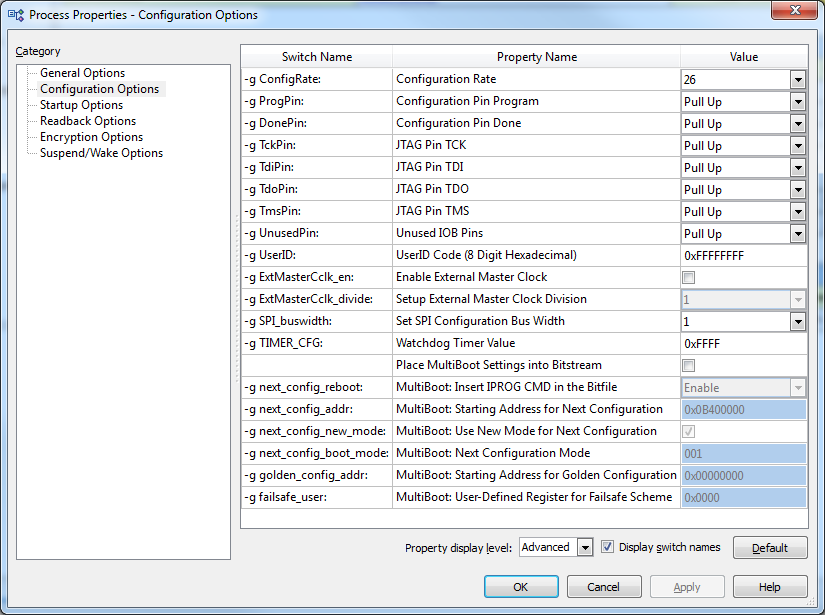This screenshot has width=825, height=615.
Task: Open JTAG Pin TDO dropdown
Action: tap(798, 190)
